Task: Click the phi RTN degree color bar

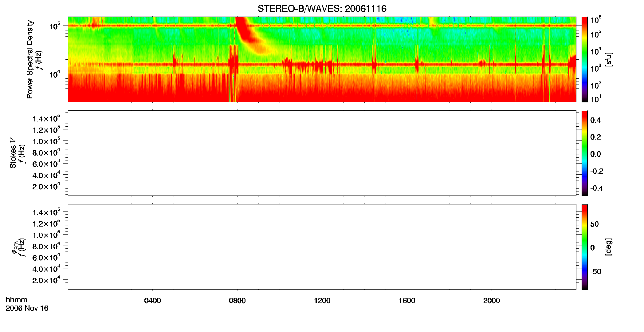Action: (585, 247)
